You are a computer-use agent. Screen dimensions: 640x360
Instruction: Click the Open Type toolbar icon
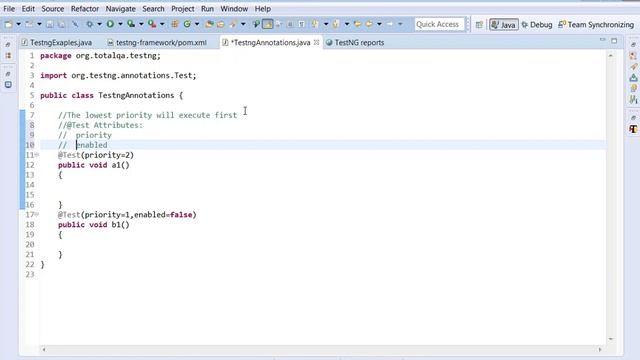click(x=209, y=24)
